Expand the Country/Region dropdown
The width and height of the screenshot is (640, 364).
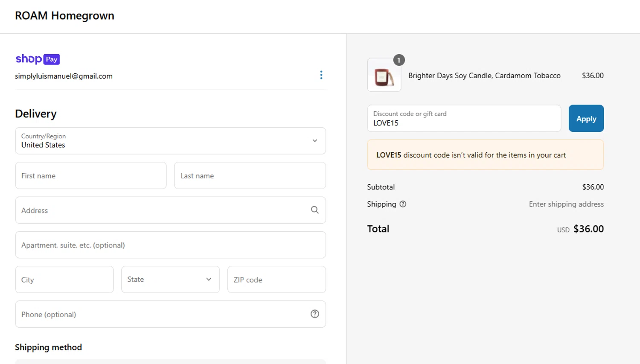click(x=170, y=141)
